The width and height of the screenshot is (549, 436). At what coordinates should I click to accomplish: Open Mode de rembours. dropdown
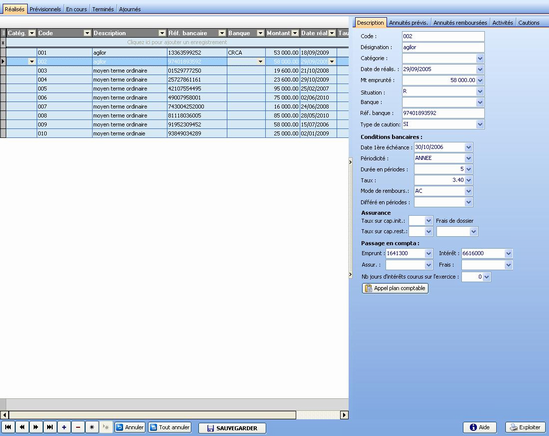[468, 191]
